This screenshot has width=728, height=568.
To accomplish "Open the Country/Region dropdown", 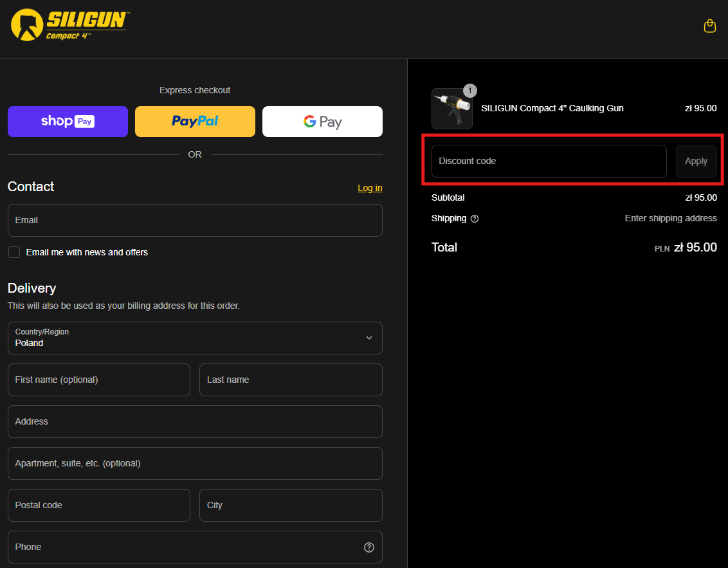I will pos(195,338).
